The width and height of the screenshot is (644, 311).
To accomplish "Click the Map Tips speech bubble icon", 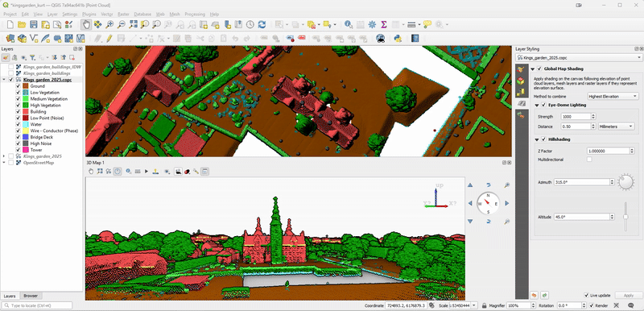I will (427, 25).
